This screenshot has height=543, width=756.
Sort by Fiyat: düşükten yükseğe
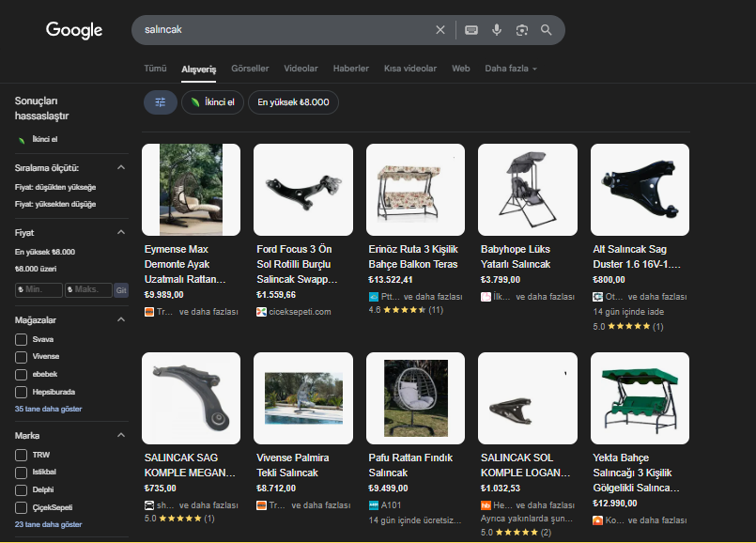(x=55, y=187)
